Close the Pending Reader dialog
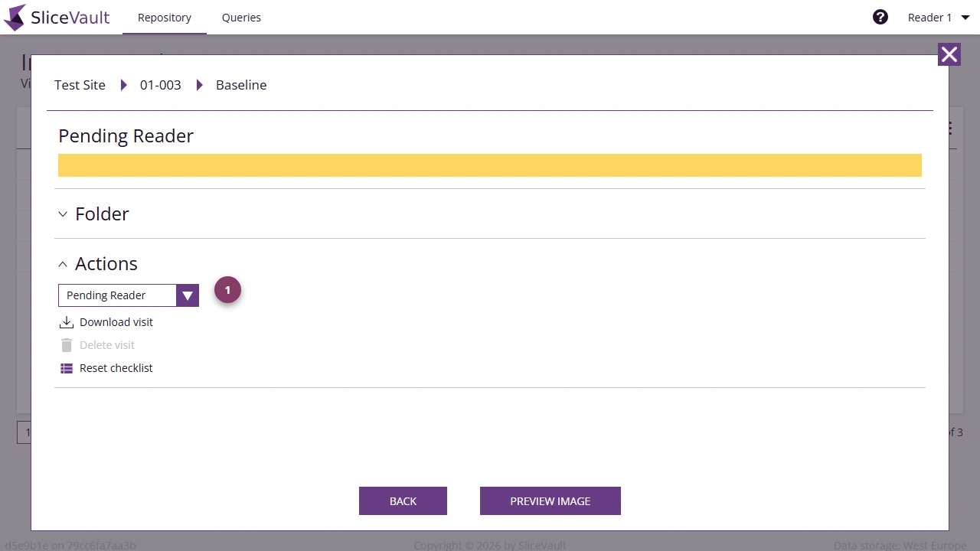The image size is (980, 551). (x=949, y=54)
